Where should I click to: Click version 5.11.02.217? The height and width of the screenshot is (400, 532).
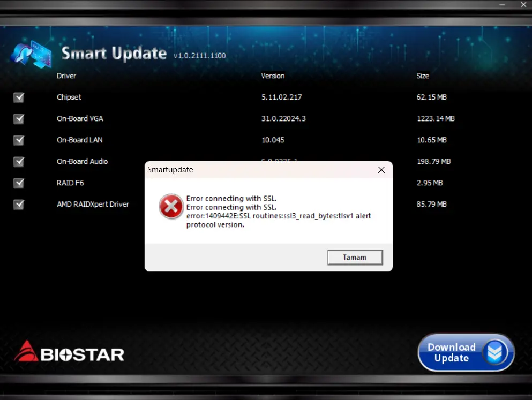(x=282, y=97)
